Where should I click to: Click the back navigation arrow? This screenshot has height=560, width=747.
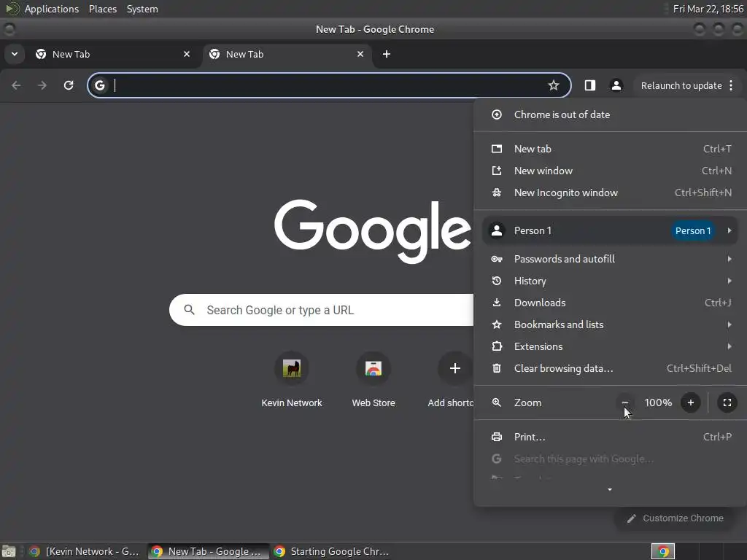point(16,85)
